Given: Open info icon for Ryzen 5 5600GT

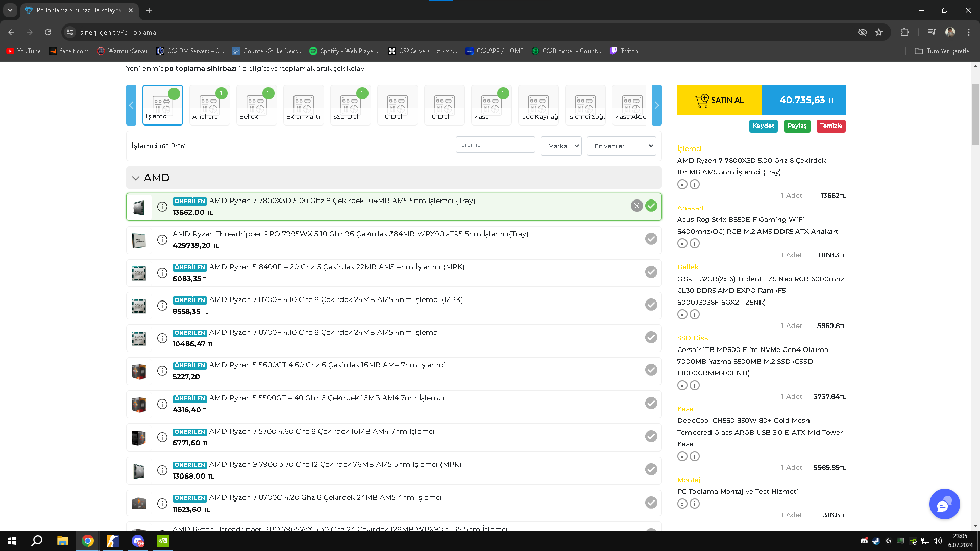Looking at the screenshot, I should (162, 371).
